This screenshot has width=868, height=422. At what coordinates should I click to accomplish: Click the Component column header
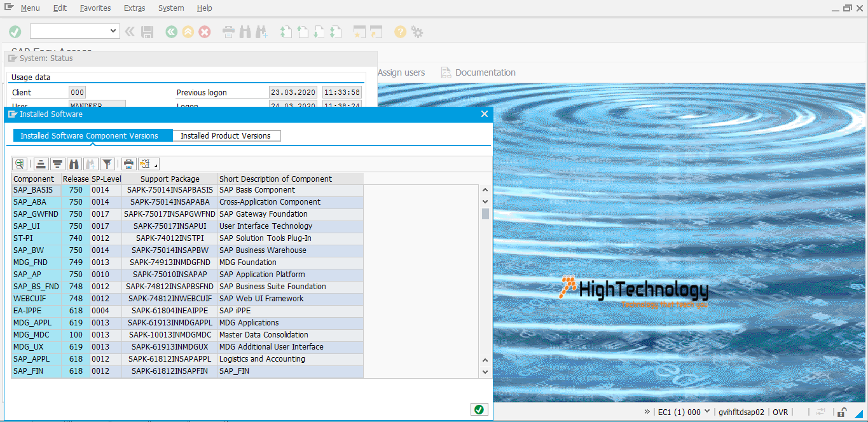36,179
